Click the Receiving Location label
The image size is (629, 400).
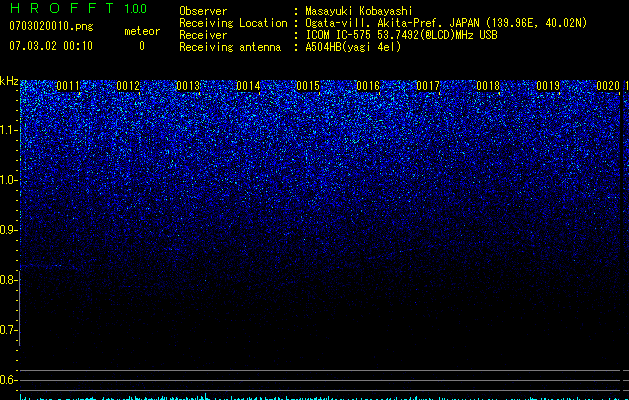(233, 23)
